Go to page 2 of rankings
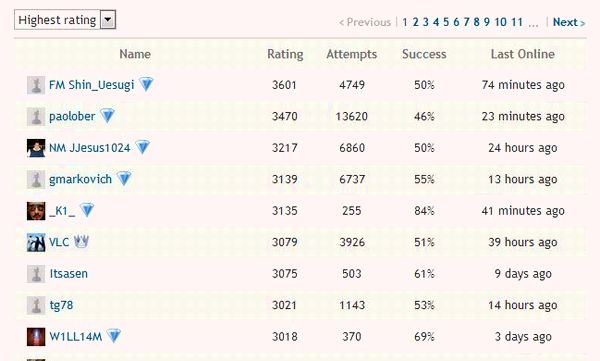 416,22
